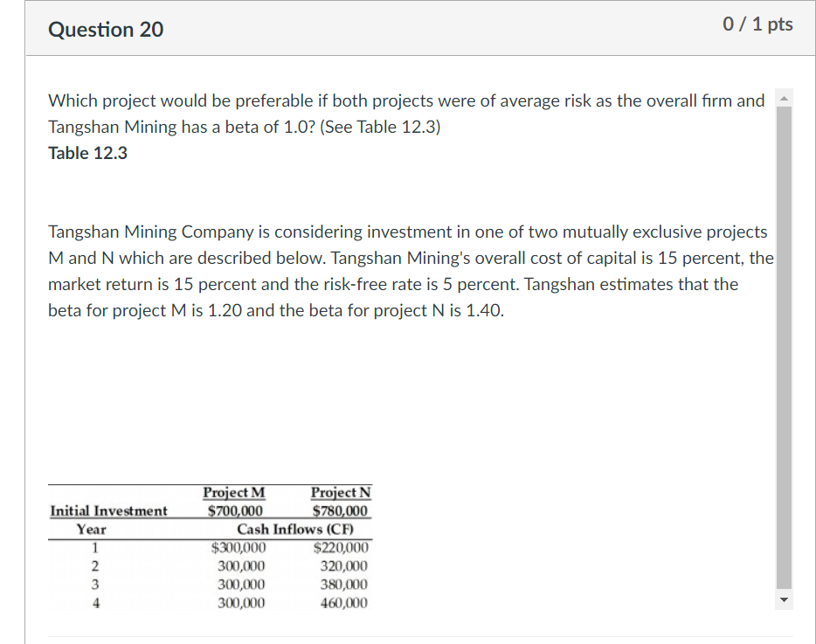Click the $780,000 initial investment value

(340, 510)
